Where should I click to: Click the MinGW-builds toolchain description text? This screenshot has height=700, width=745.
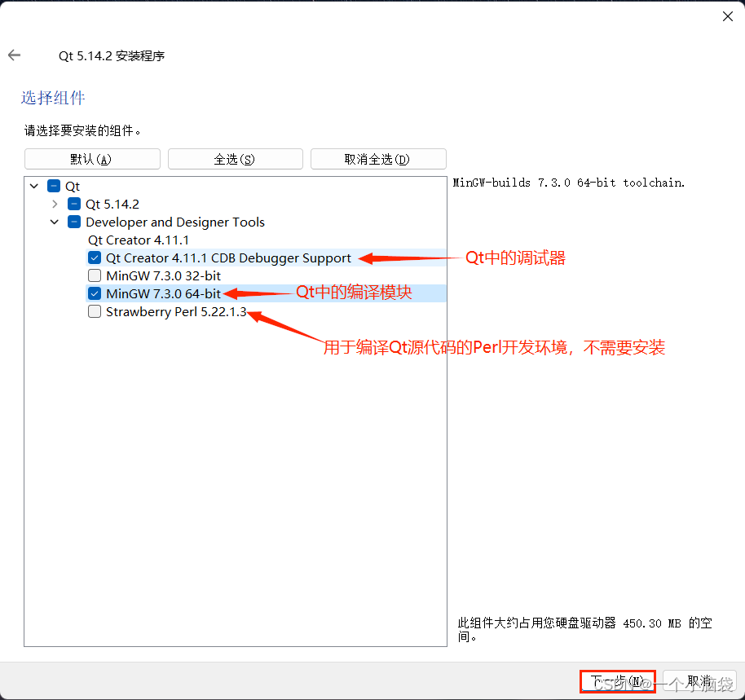click(568, 183)
